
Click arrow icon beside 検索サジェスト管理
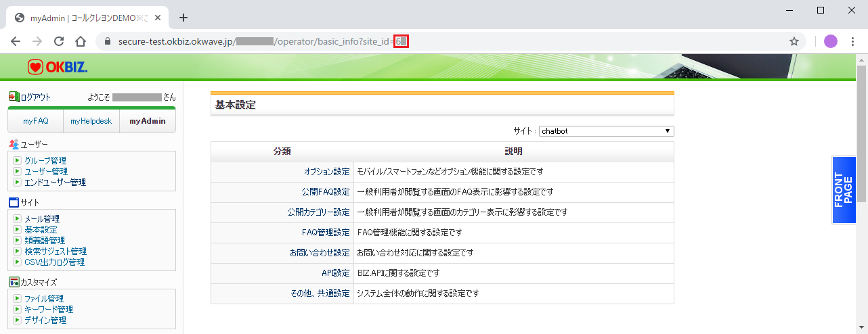[x=18, y=252]
